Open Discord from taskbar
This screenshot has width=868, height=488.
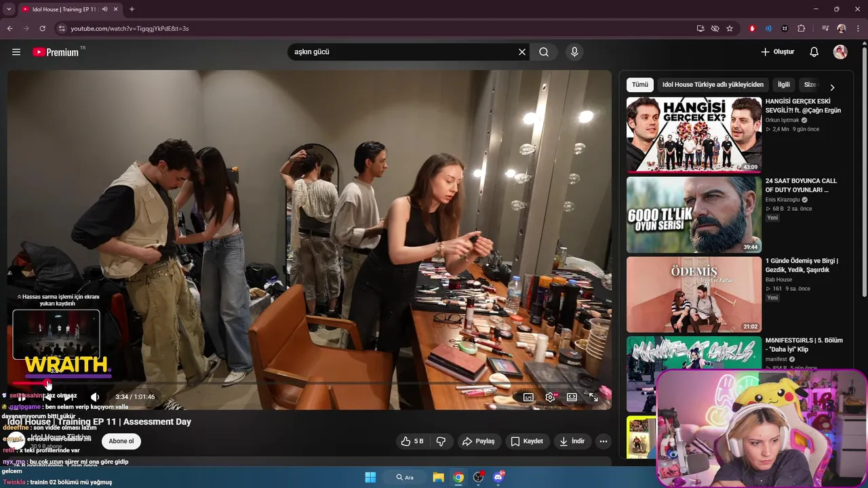tap(499, 477)
